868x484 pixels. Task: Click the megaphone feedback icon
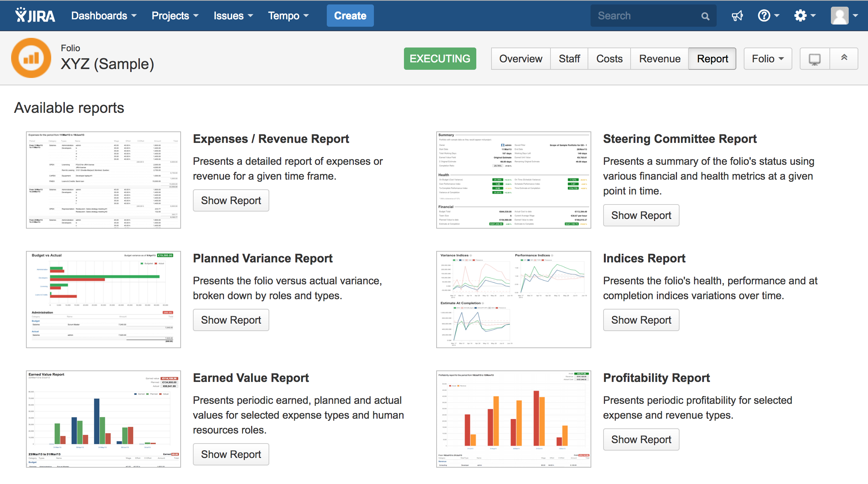tap(737, 16)
